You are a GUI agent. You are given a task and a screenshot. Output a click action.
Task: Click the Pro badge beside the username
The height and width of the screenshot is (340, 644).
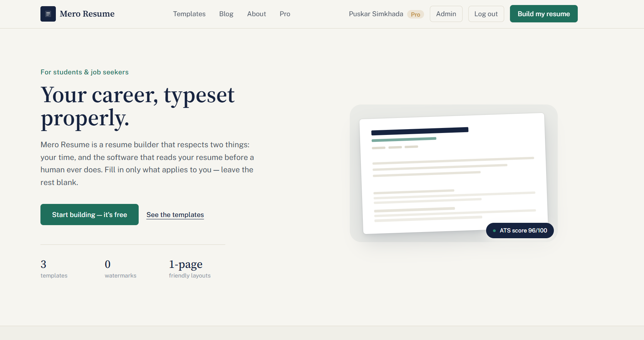[x=416, y=14]
